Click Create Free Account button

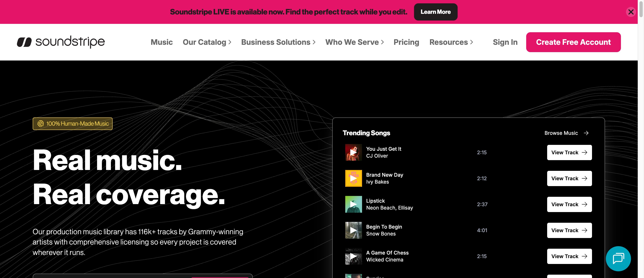click(x=573, y=42)
